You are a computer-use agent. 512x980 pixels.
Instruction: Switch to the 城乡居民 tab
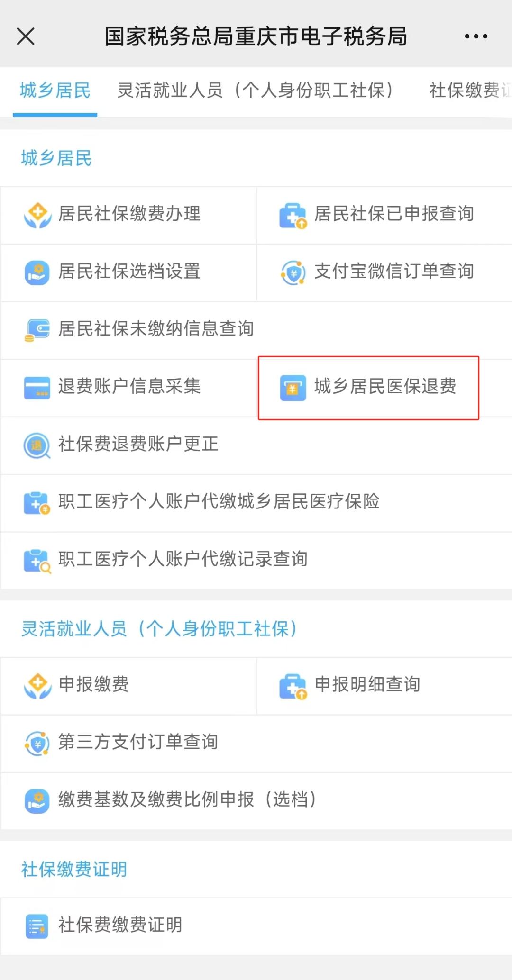pos(55,91)
